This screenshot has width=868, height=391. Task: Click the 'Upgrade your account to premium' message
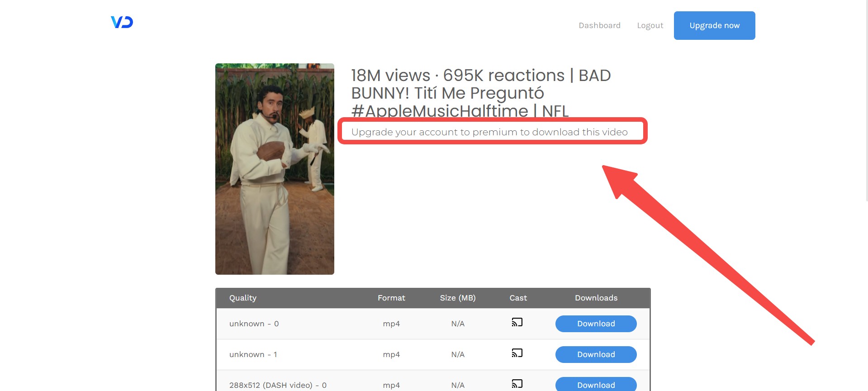(489, 132)
